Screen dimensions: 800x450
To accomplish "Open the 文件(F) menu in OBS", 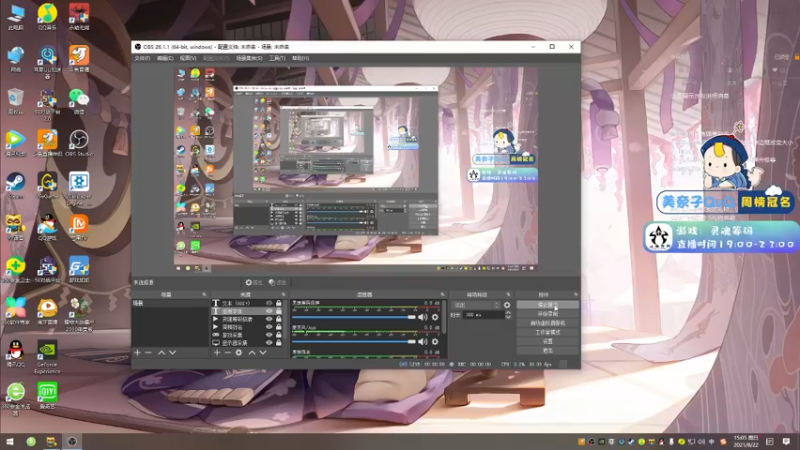I will (x=142, y=58).
